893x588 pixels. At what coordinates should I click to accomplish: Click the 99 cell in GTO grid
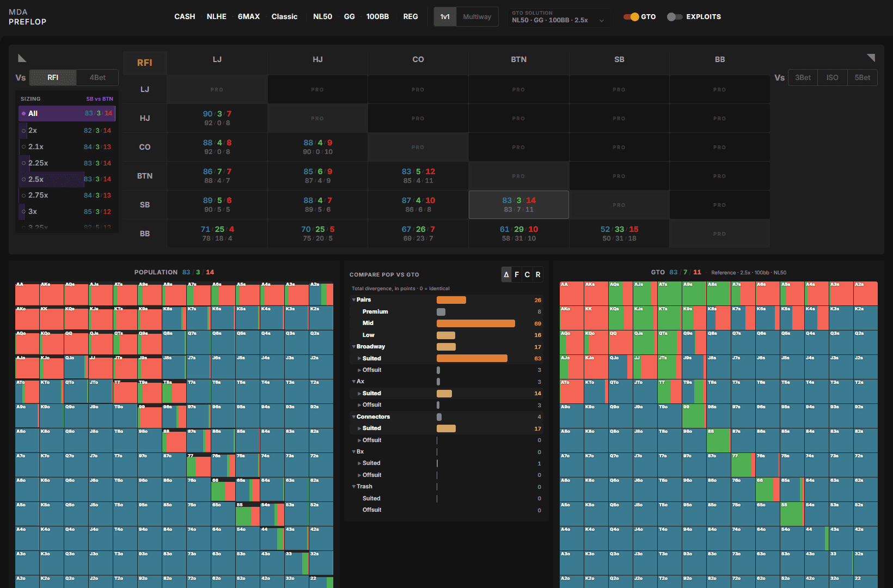tap(693, 416)
